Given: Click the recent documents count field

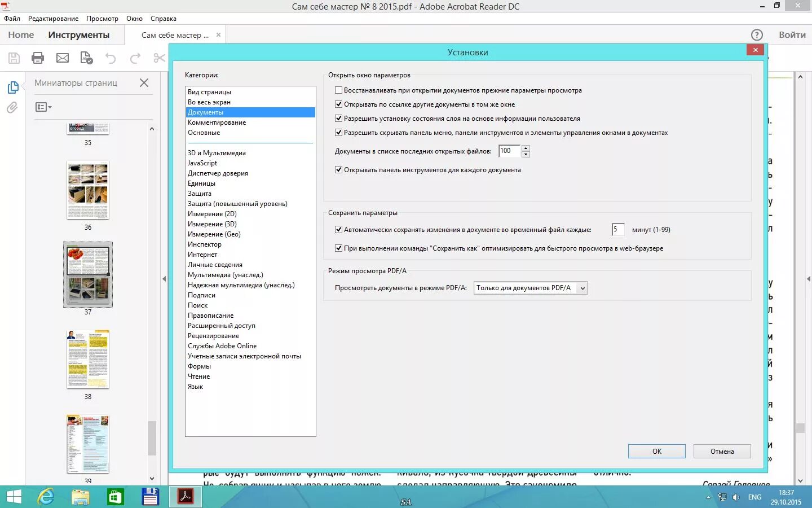Looking at the screenshot, I should click(510, 151).
